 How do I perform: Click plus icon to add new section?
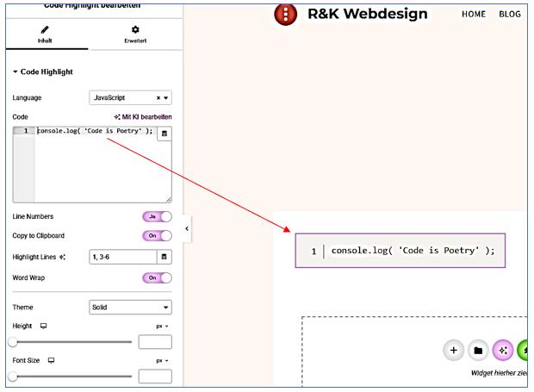point(454,351)
